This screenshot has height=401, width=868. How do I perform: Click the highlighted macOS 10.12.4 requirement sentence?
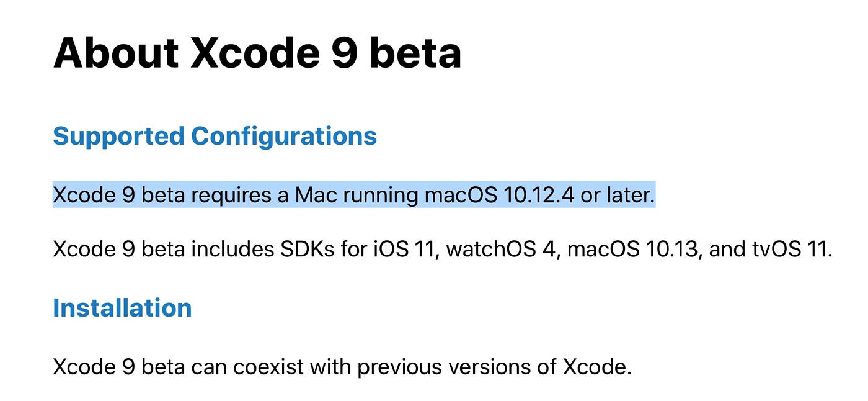[353, 196]
